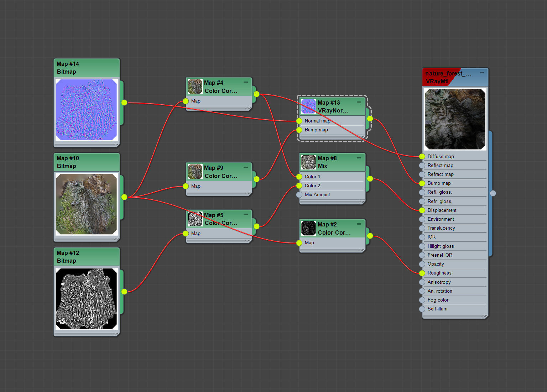Collapse the Map #2 Color Correction node

[x=359, y=224]
